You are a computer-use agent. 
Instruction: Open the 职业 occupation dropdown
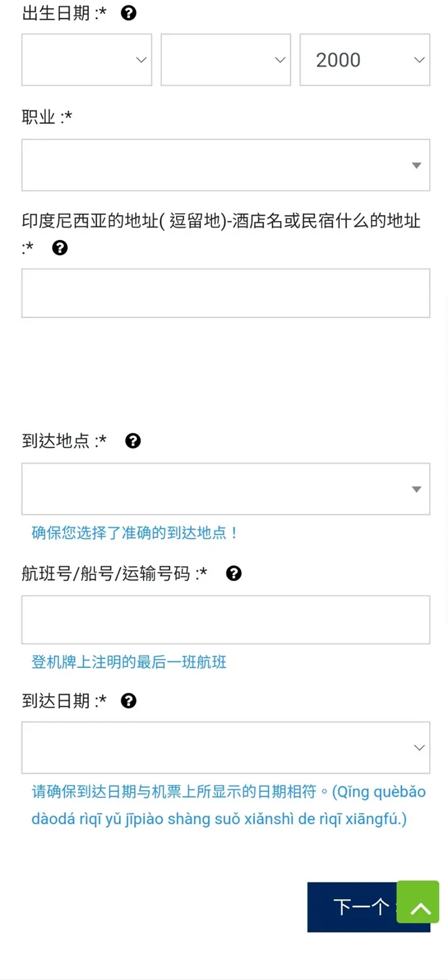[x=225, y=164]
